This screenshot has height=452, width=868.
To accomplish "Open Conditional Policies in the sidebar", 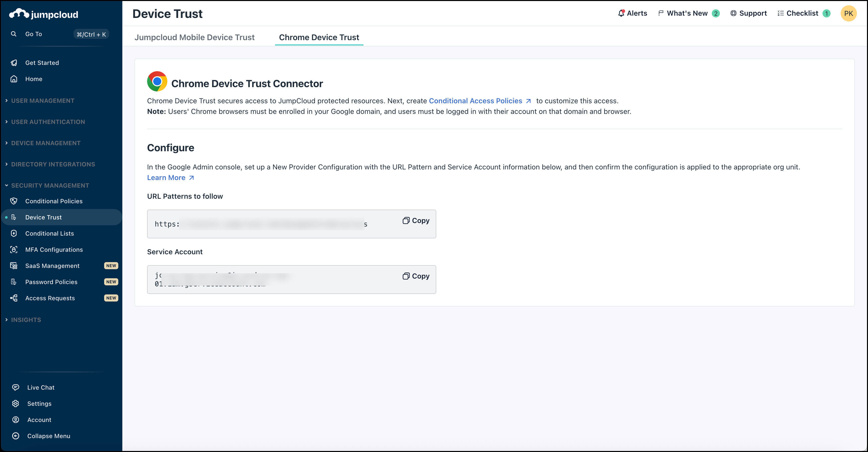I will click(x=61, y=201).
